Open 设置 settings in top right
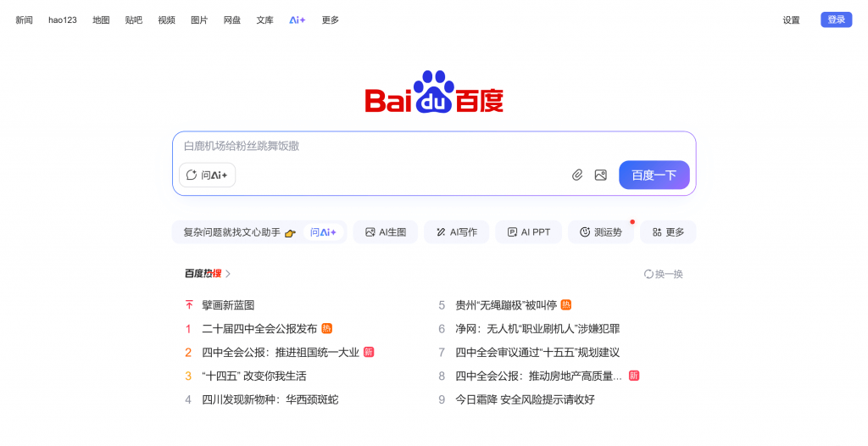The height and width of the screenshot is (446, 868). [x=790, y=20]
